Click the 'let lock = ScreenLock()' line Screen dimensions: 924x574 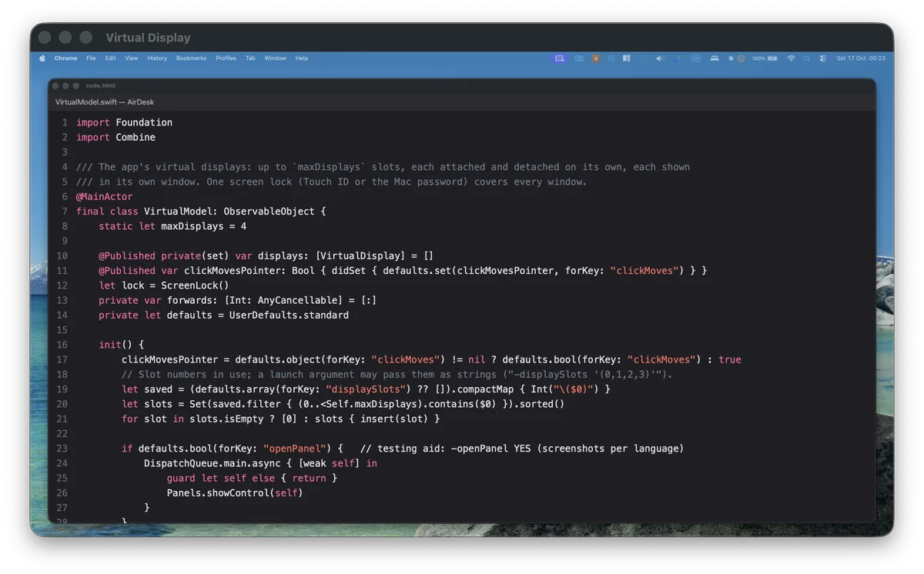[x=164, y=285]
